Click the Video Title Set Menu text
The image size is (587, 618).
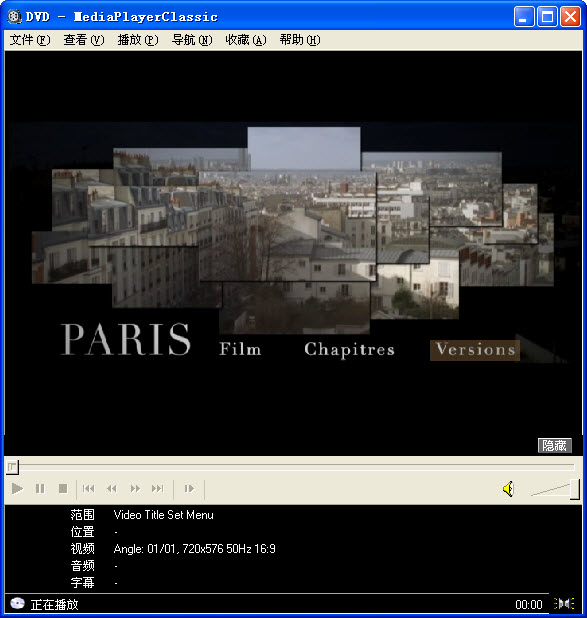pyautogui.click(x=163, y=515)
